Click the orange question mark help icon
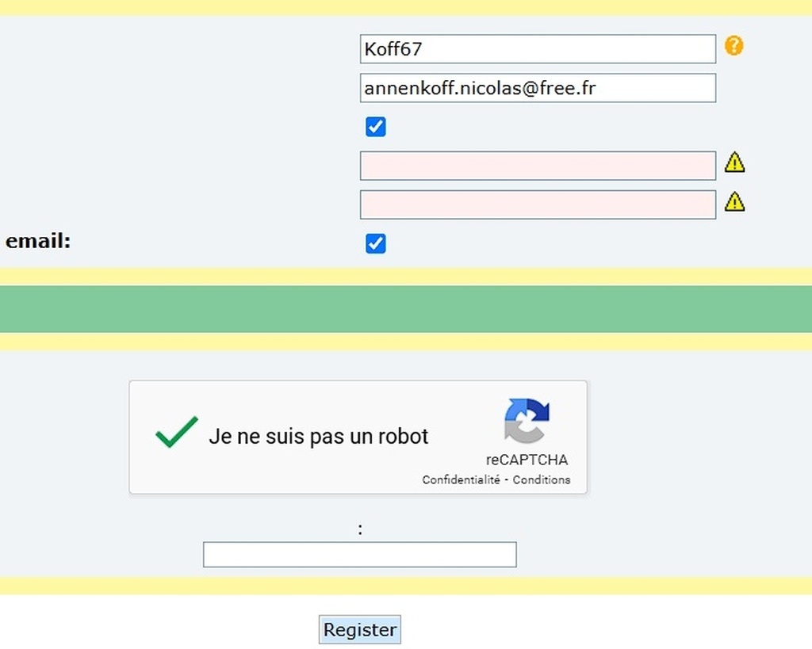Image resolution: width=812 pixels, height=649 pixels. 733,45
